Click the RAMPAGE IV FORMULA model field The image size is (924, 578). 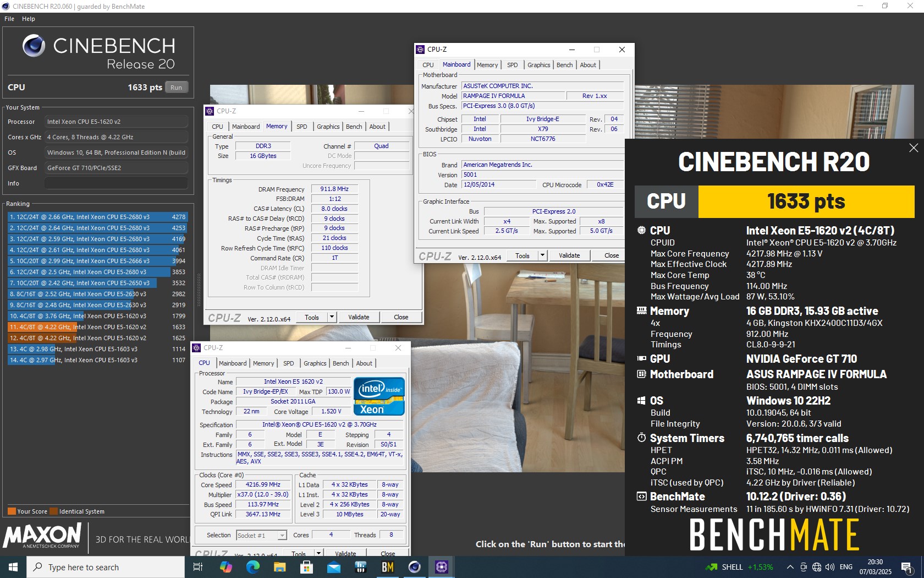coord(513,96)
